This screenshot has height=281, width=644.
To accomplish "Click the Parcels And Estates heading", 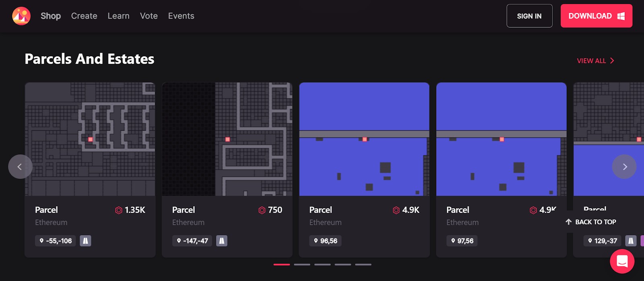I will pyautogui.click(x=89, y=59).
